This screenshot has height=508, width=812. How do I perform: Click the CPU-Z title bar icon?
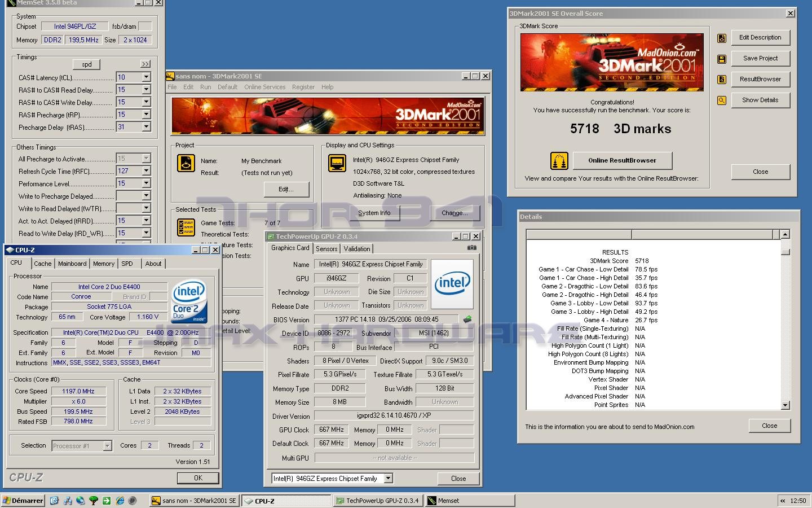click(x=10, y=249)
